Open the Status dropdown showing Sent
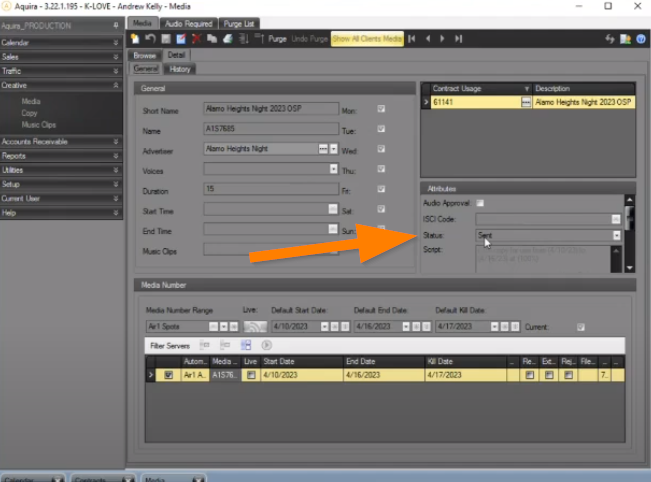This screenshot has height=482, width=651. tap(617, 235)
